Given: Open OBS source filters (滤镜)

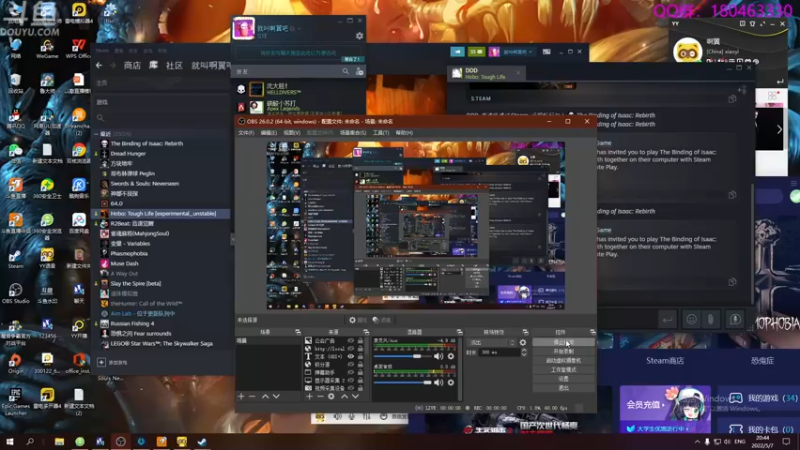Looking at the screenshot, I should [382, 320].
